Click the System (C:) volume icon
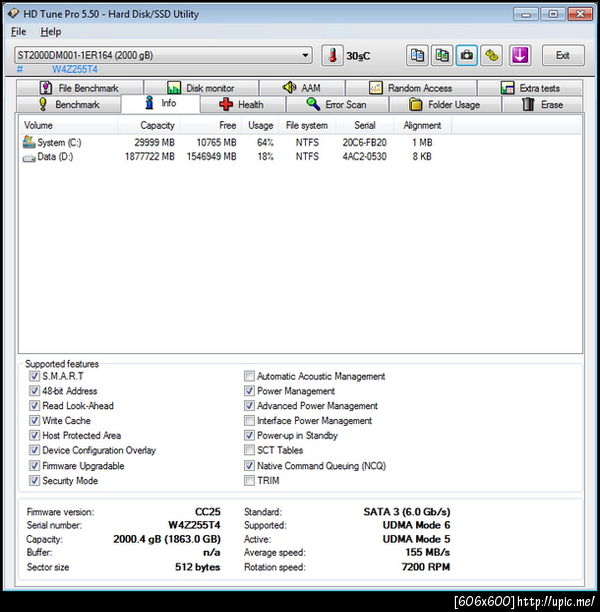 29,142
